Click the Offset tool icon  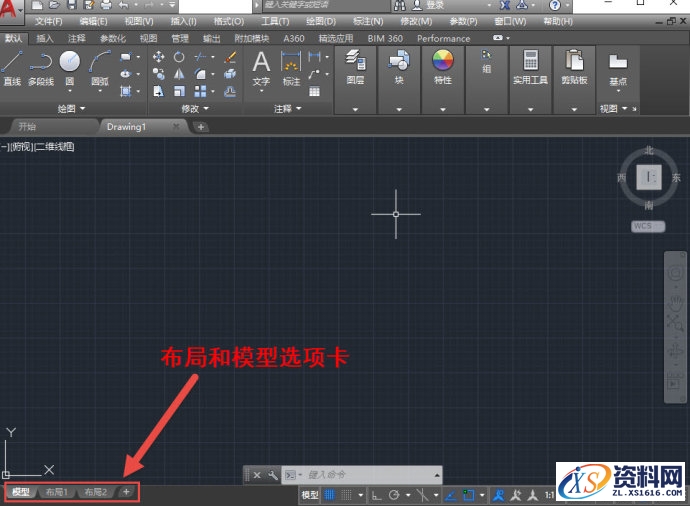[x=230, y=91]
